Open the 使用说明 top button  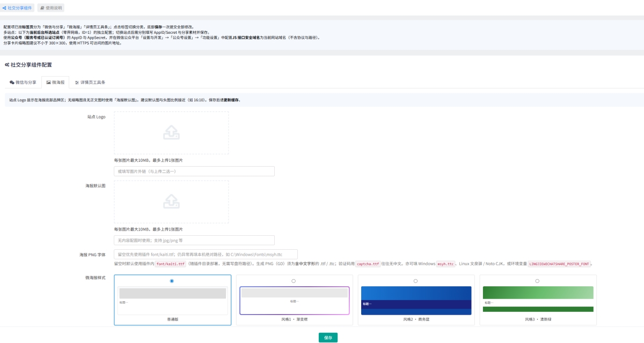pos(51,8)
